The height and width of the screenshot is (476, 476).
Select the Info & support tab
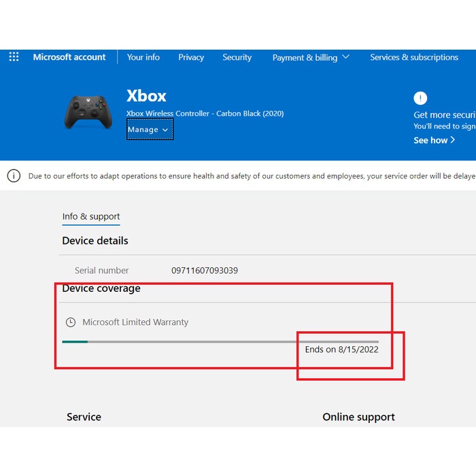point(91,216)
